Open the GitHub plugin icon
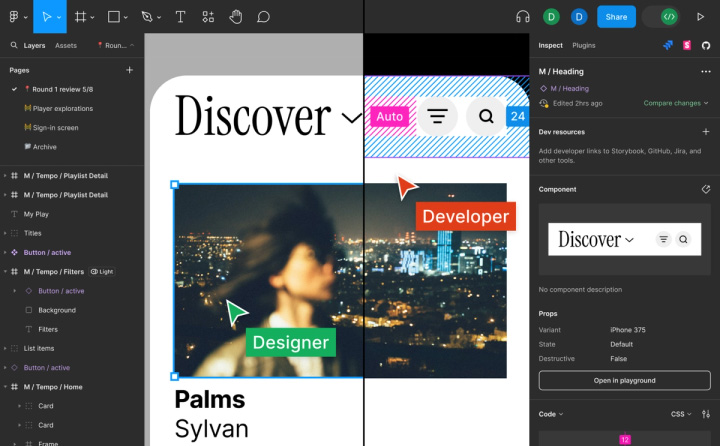The image size is (720, 446). [x=706, y=45]
